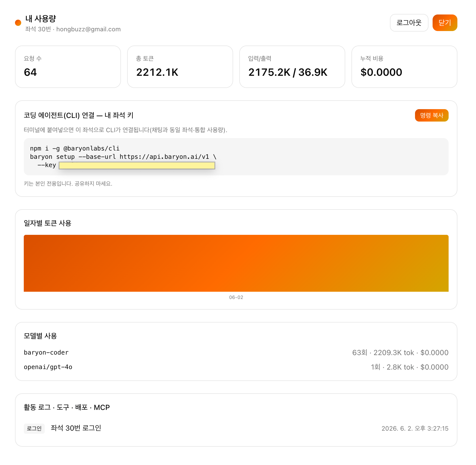Viewport: 476px width, 465px height.
Task: Close the usage panel with 닫기
Action: click(445, 23)
